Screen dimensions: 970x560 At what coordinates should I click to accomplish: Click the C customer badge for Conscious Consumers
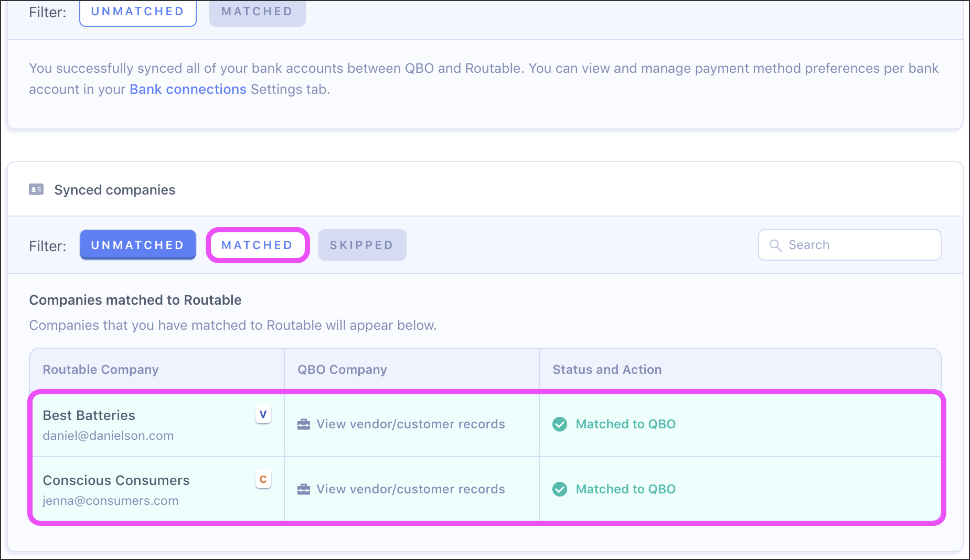pos(263,479)
